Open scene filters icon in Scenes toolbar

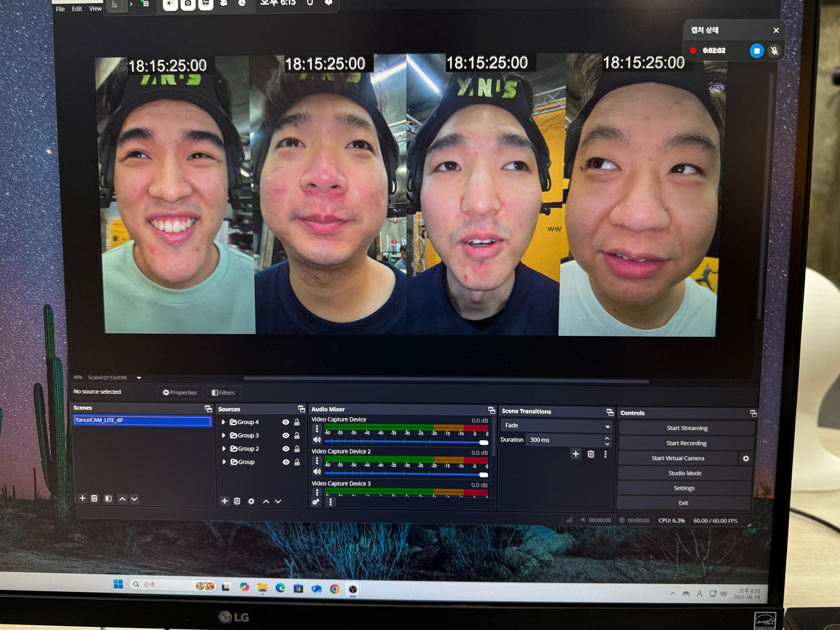108,498
